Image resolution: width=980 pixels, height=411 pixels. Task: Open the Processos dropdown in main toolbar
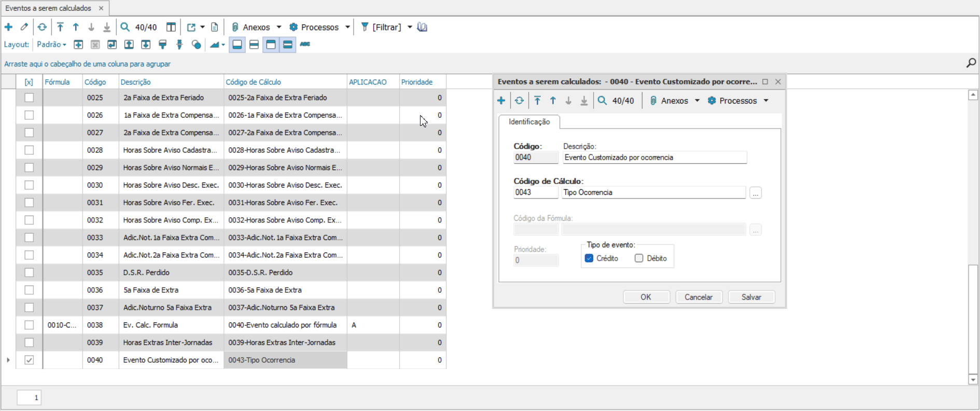(347, 27)
